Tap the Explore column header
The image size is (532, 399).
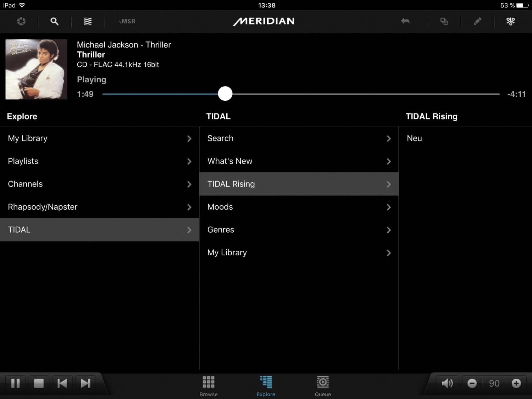22,116
